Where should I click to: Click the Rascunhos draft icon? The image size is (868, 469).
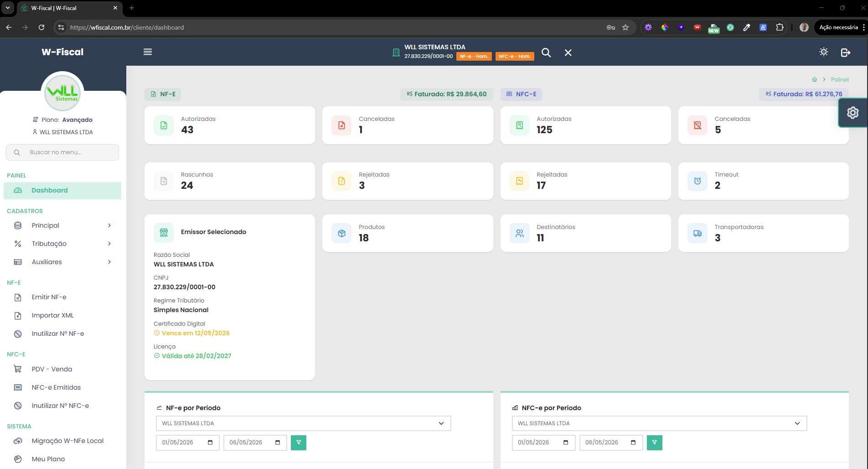point(164,181)
